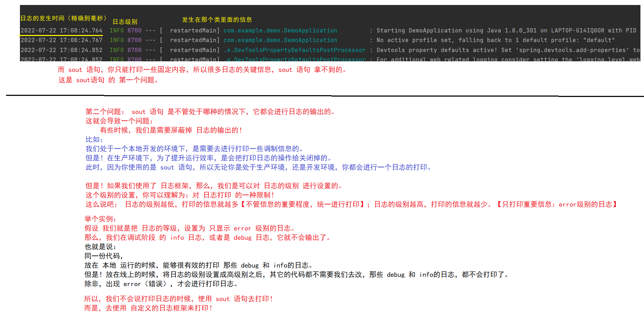Click the black text '也就是说：'
Viewport: 644px width, 319px height.
point(101,247)
